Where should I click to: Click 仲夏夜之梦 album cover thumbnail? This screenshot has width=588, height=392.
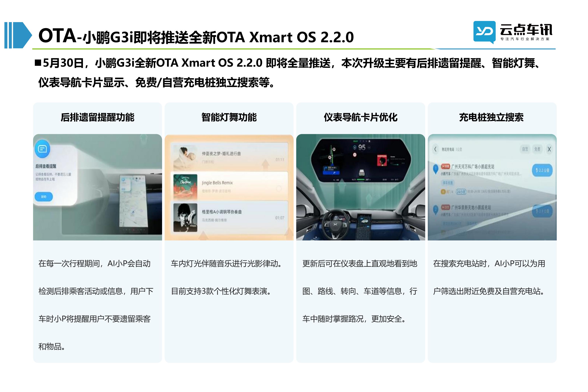pos(185,158)
